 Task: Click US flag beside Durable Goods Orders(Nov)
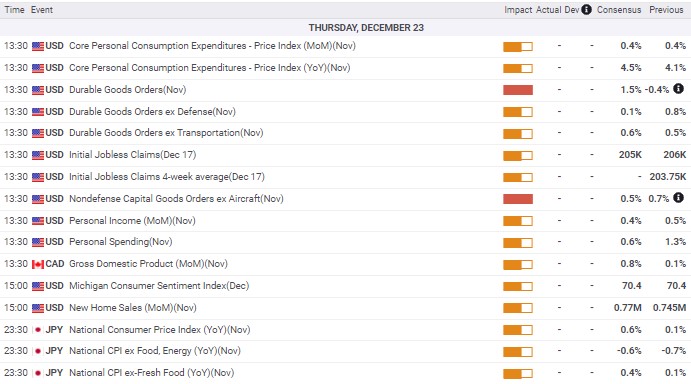(38, 90)
